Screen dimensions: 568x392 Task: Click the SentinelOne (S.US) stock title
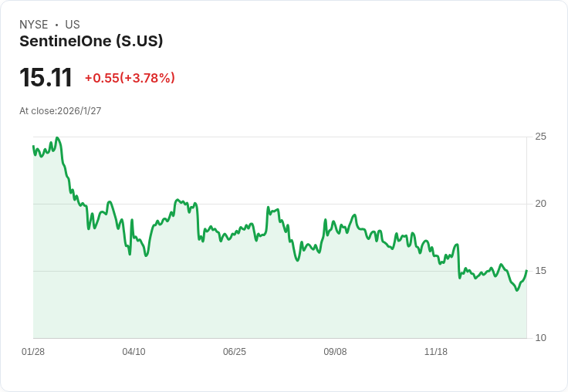pos(91,42)
